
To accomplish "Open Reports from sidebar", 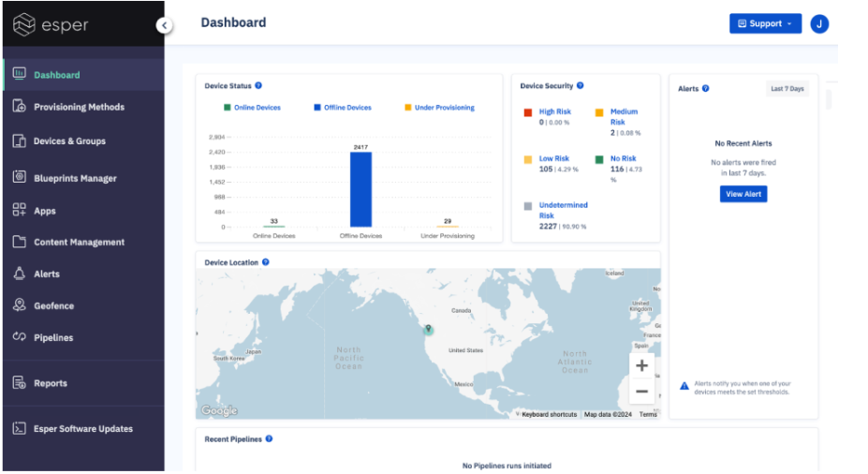I will (x=51, y=383).
